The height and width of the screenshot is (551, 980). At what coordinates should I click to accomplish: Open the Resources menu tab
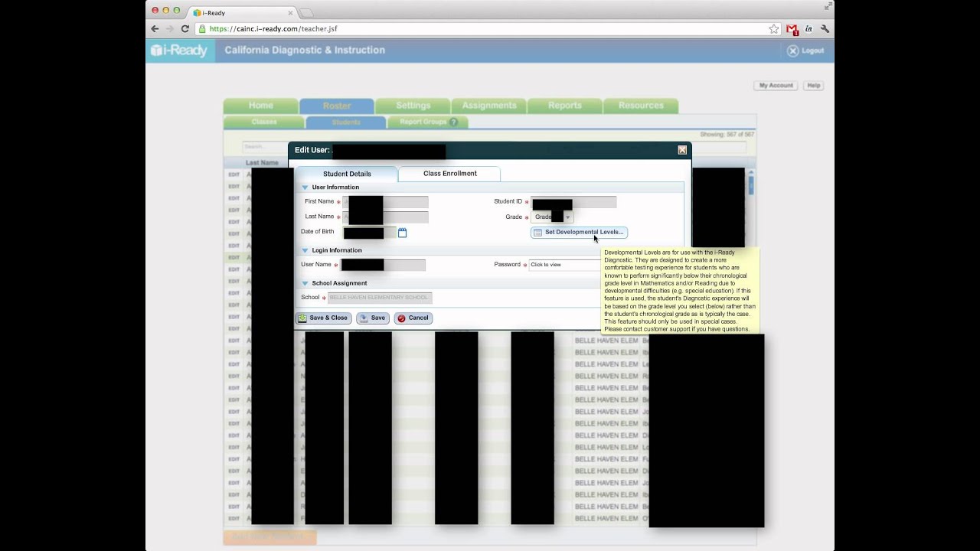pyautogui.click(x=641, y=106)
